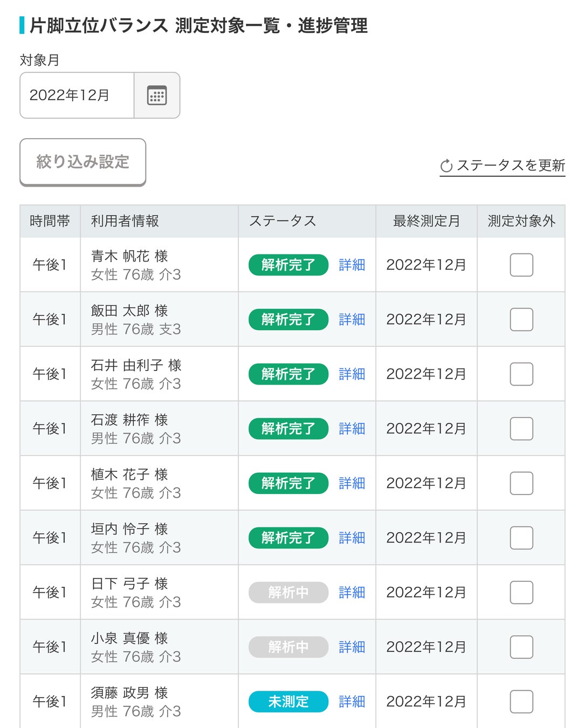Click the 最終測定月 column header
This screenshot has width=585, height=728.
pos(426,221)
